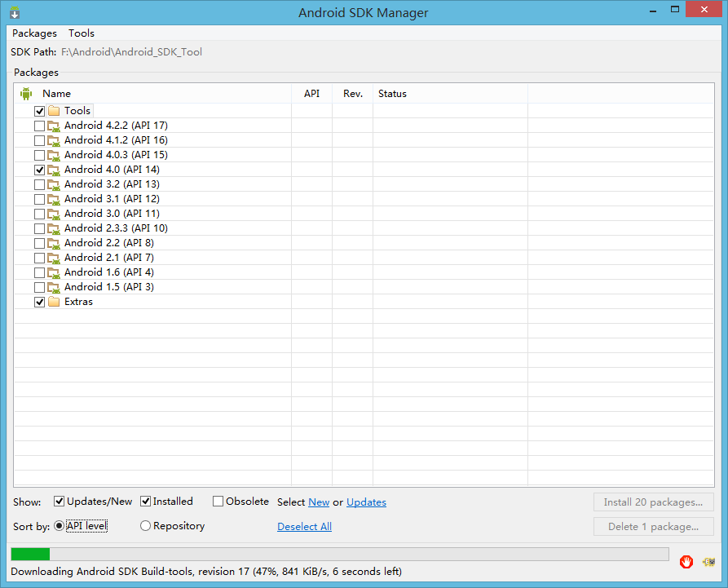Click the Extras folder icon
This screenshot has height=588, width=728.
[x=54, y=302]
